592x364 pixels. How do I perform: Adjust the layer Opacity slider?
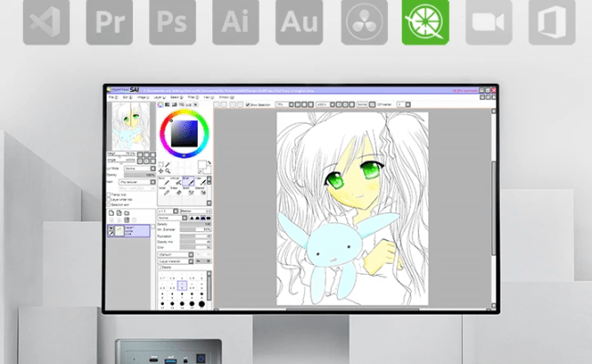click(139, 175)
